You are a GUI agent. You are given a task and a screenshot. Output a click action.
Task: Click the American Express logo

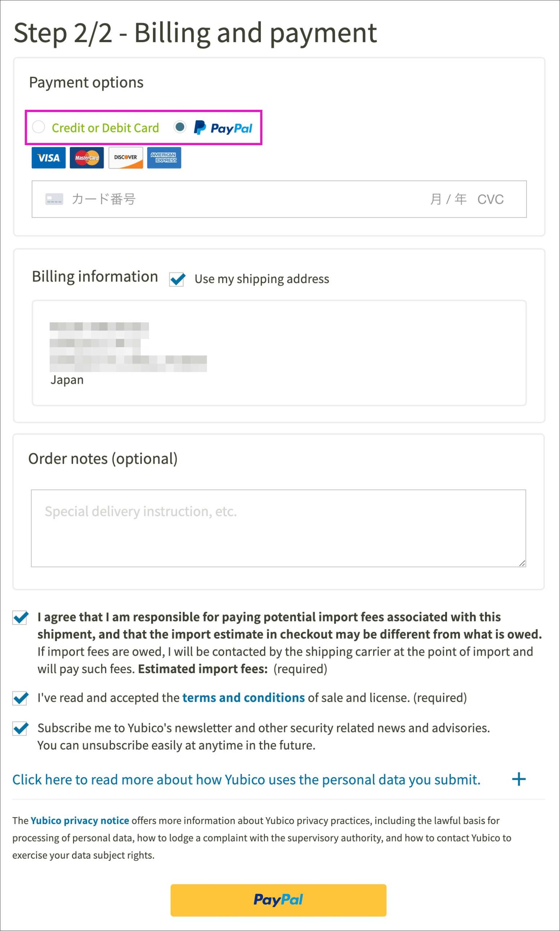coord(164,157)
